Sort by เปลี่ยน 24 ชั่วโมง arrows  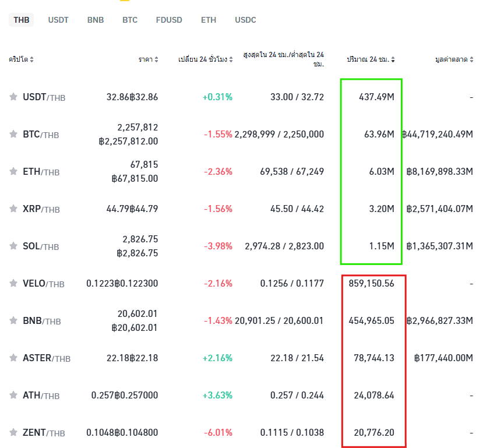point(231,59)
